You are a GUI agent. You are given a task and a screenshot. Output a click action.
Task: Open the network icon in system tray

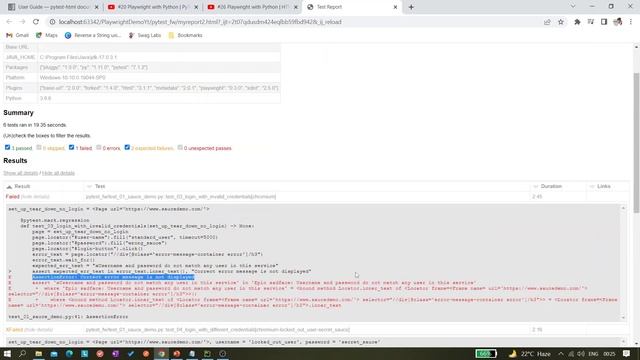coord(571,353)
